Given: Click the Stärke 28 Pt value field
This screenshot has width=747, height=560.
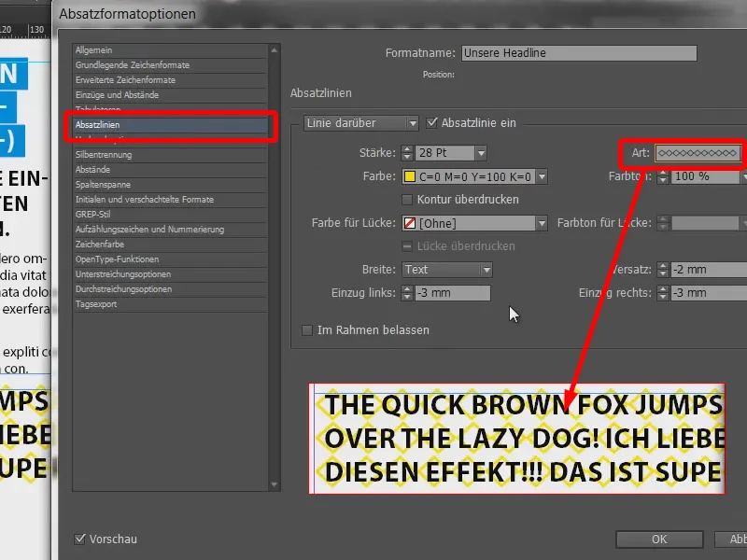Looking at the screenshot, I should 445,153.
